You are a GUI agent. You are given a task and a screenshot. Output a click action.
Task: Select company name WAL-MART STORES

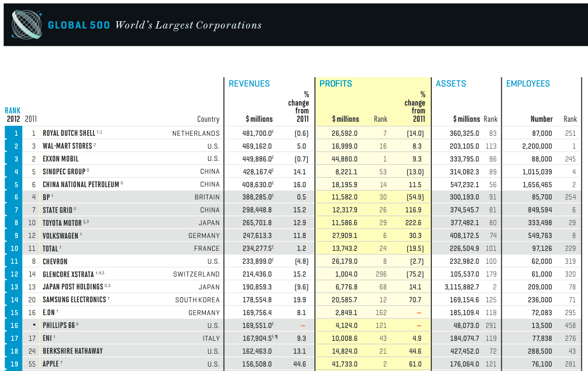[x=67, y=146]
